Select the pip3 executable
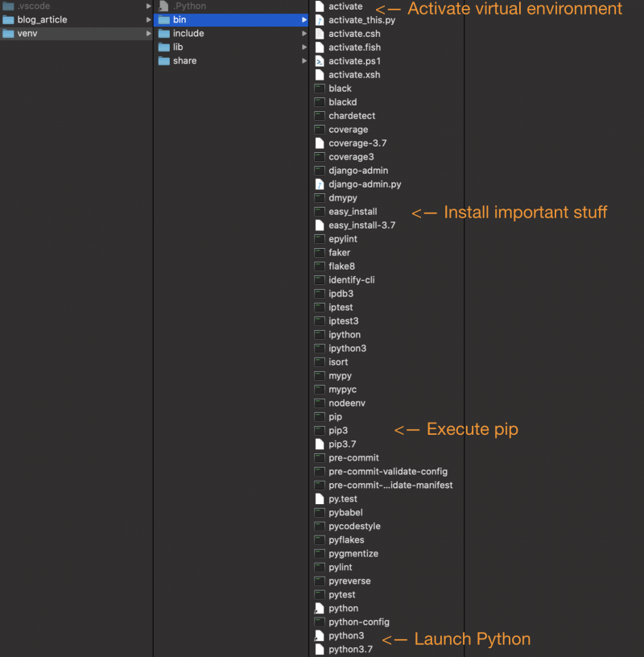 (x=336, y=430)
